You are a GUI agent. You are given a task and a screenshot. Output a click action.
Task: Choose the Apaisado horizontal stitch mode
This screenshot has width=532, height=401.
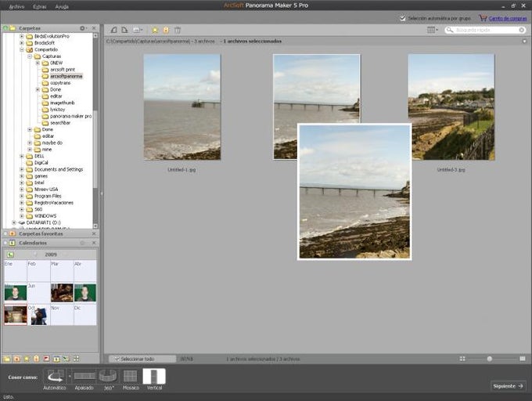[x=84, y=376]
